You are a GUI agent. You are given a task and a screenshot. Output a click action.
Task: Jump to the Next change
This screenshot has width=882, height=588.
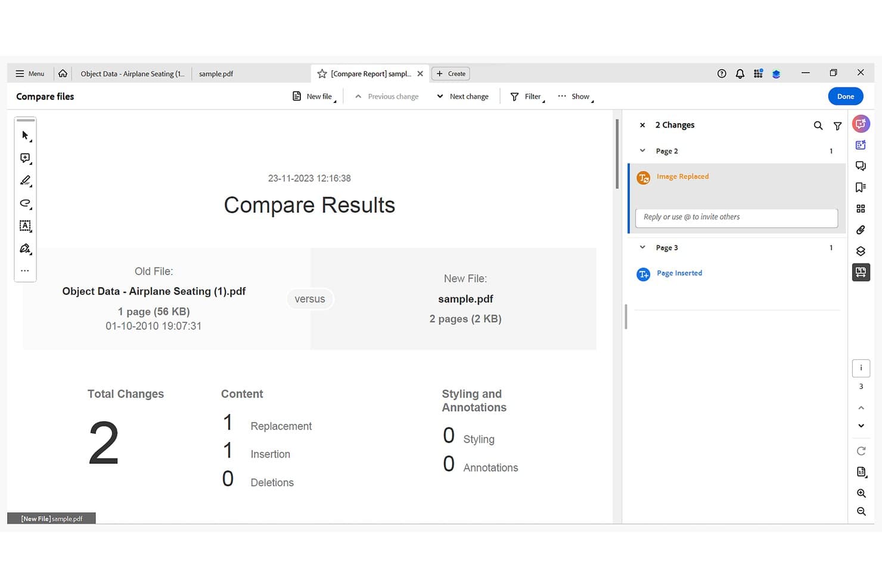pos(462,97)
